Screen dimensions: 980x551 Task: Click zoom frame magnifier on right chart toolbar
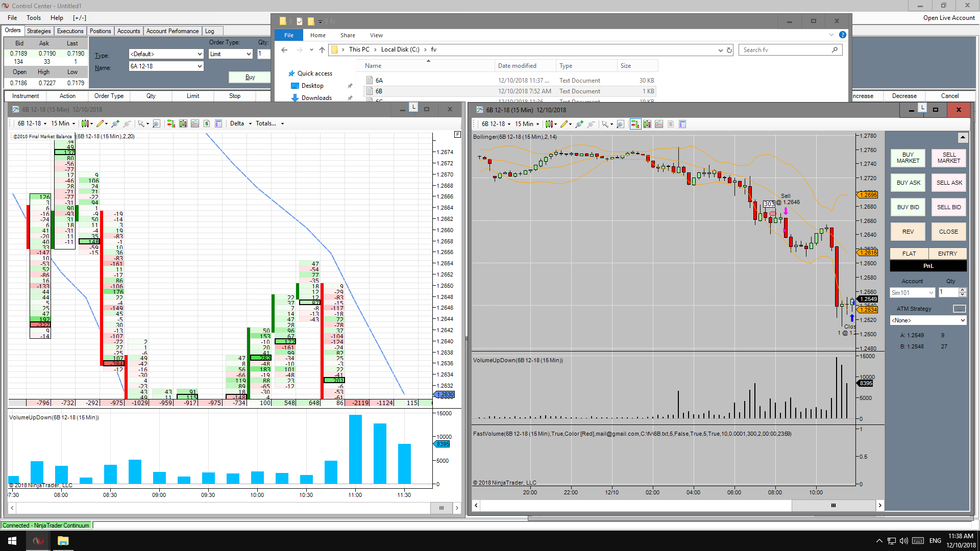pos(620,124)
